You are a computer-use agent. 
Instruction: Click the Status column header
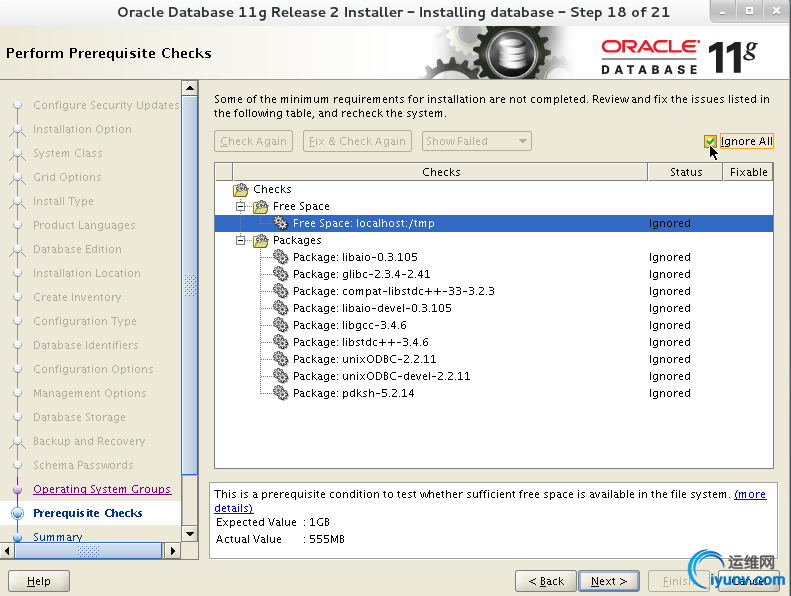tap(686, 172)
